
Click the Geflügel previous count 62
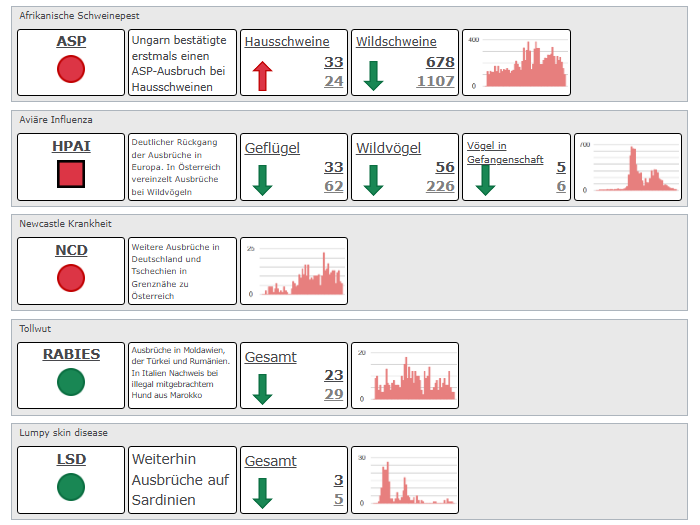click(333, 186)
